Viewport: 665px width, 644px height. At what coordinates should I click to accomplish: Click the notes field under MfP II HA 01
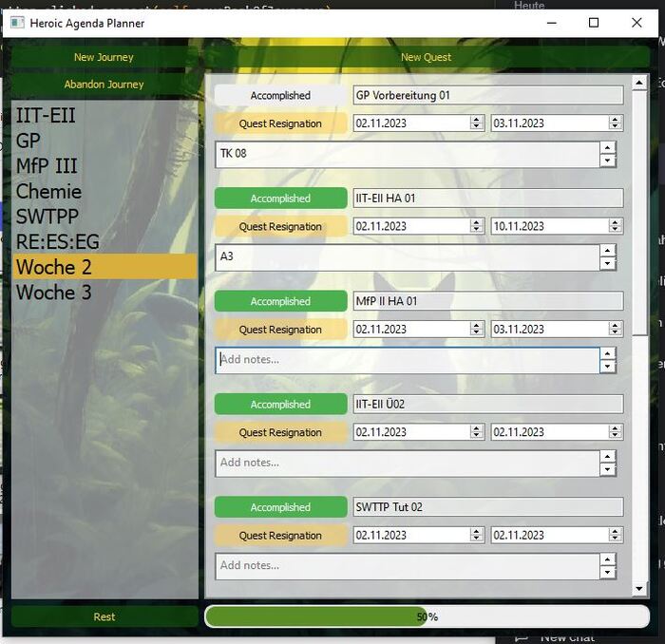click(x=407, y=360)
